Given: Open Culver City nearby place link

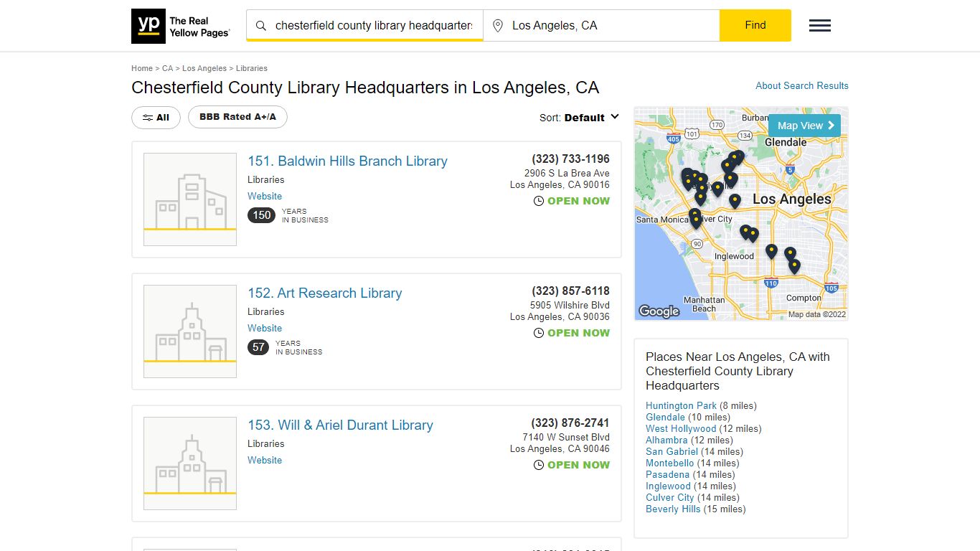Looking at the screenshot, I should tap(670, 497).
